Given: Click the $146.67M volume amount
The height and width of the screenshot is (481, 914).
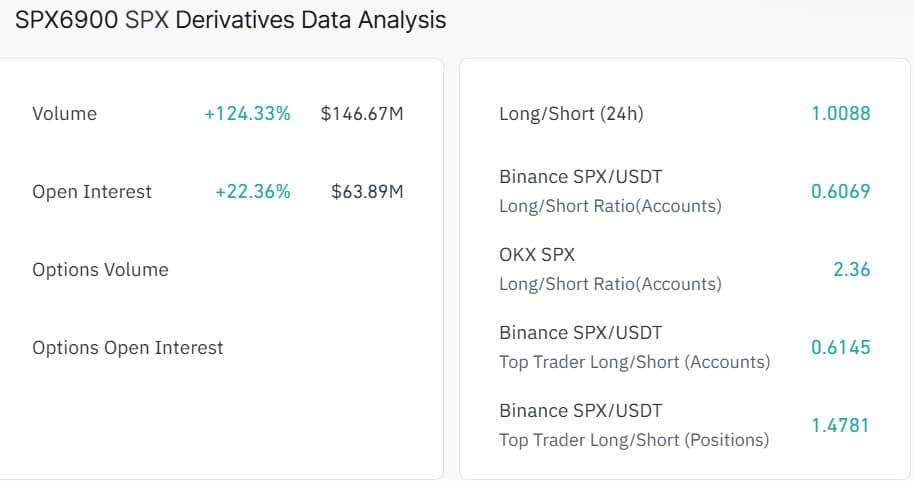Looking at the screenshot, I should tap(362, 114).
